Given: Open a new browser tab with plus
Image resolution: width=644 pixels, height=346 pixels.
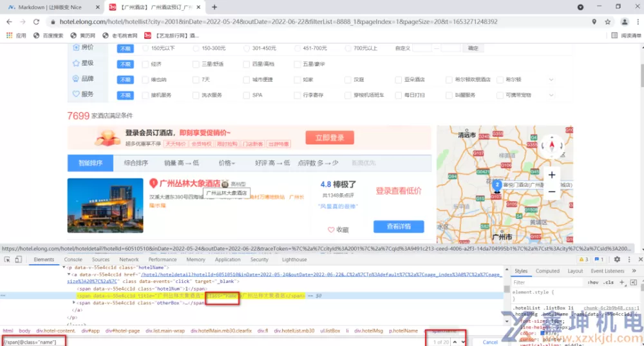Looking at the screenshot, I should [x=214, y=7].
